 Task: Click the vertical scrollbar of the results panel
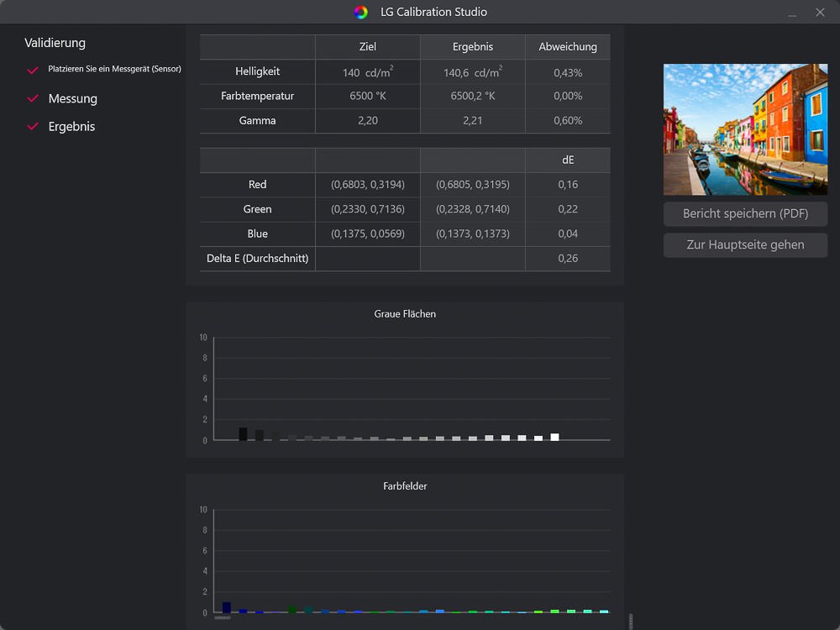point(631,621)
